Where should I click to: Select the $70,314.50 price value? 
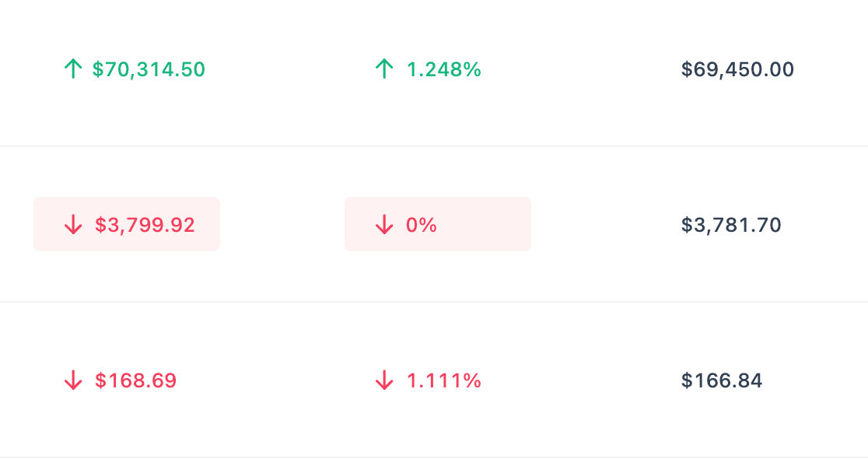point(149,70)
